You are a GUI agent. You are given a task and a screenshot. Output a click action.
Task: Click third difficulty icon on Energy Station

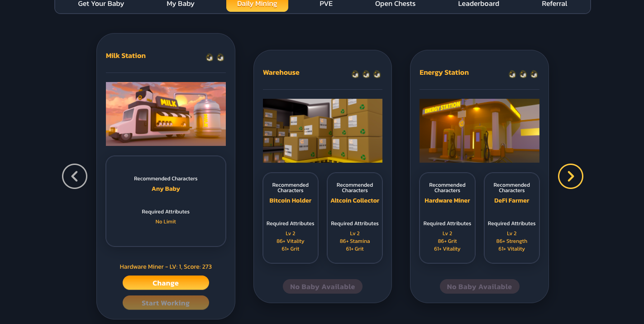[x=534, y=74]
